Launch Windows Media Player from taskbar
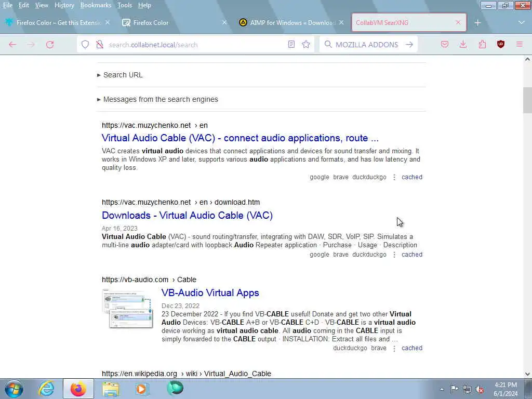Viewport: 532px width, 399px height. tap(142, 389)
